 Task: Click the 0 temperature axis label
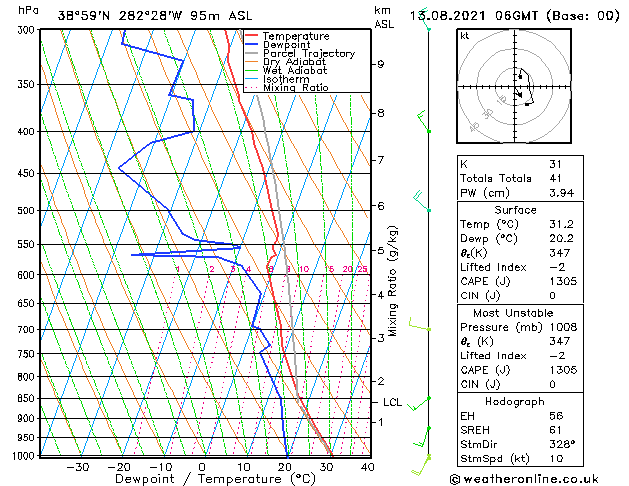[x=202, y=467]
